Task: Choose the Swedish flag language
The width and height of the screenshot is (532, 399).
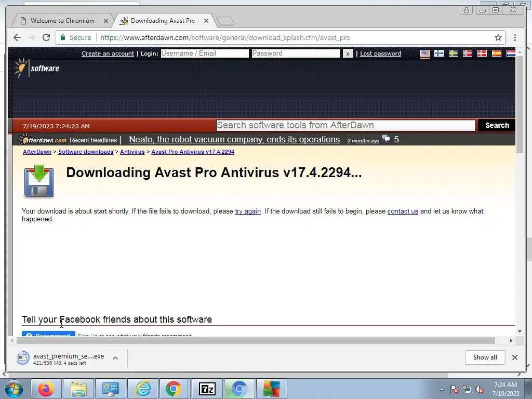Action: (x=453, y=54)
